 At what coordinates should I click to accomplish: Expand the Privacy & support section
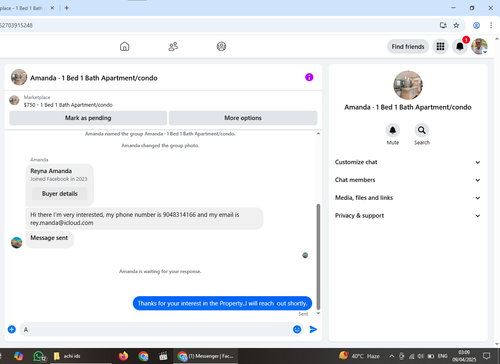point(407,216)
